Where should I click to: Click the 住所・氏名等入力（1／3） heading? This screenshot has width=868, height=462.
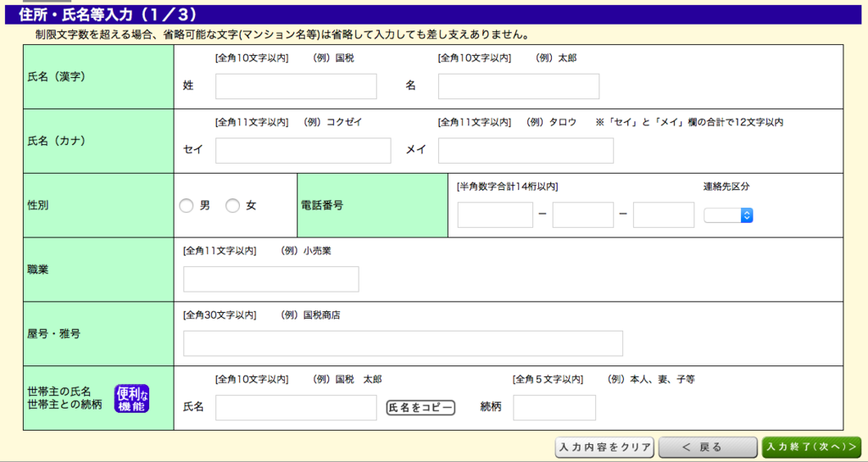108,14
